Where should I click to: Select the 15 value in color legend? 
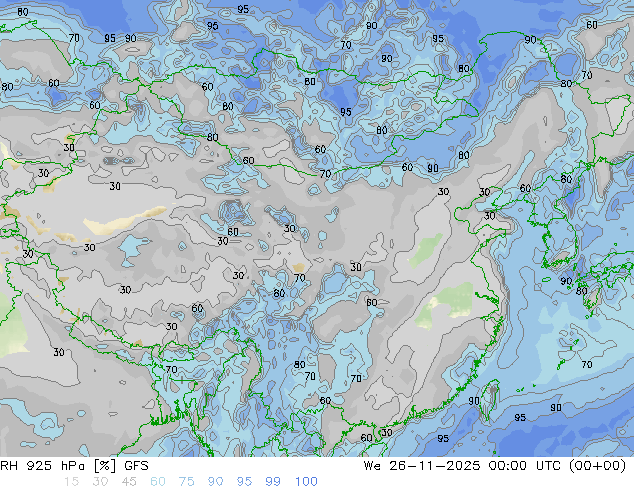coord(71,482)
